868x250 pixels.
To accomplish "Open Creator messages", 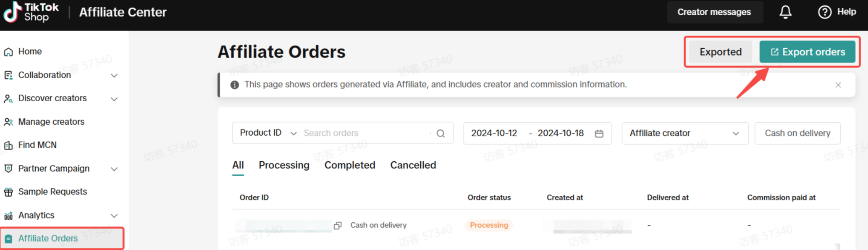I will pyautogui.click(x=713, y=12).
